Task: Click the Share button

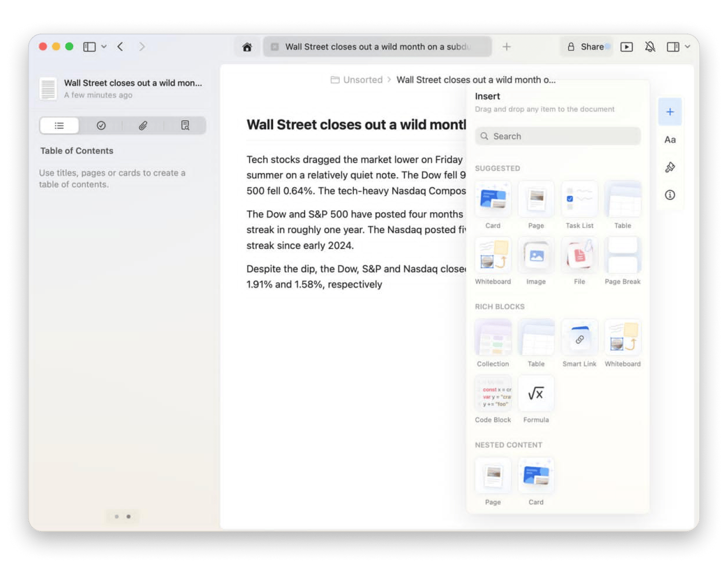Action: (x=587, y=47)
